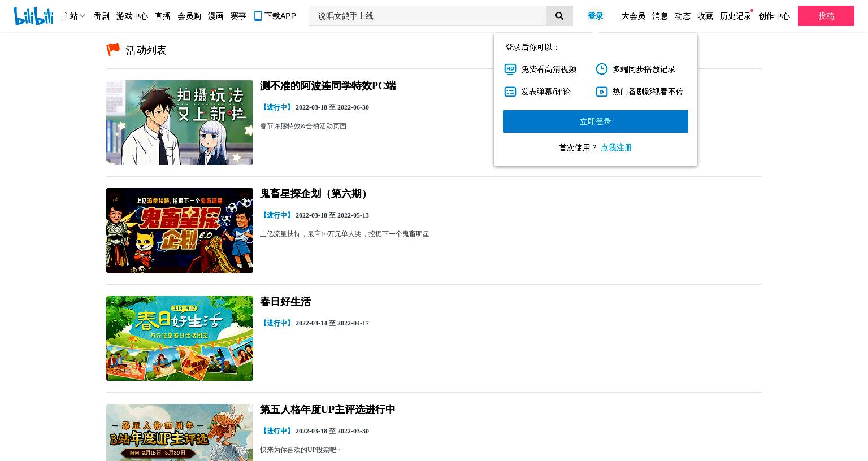Click the phone icon beside 下载APP
Viewport: 868px width, 461px height.
point(258,16)
